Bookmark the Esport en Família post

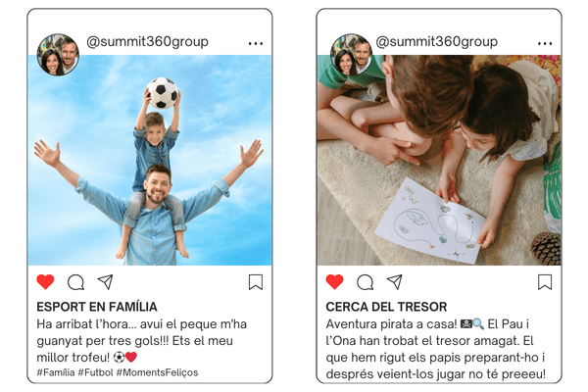pyautogui.click(x=256, y=282)
